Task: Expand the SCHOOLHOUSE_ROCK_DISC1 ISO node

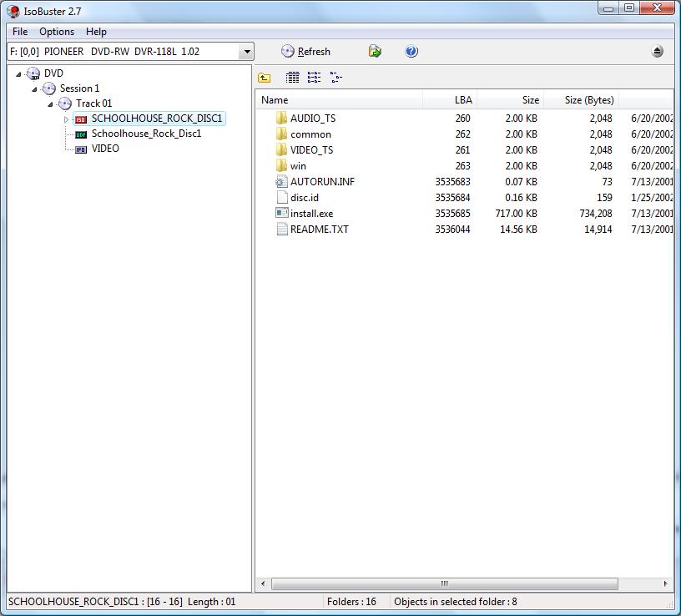Action: point(66,119)
